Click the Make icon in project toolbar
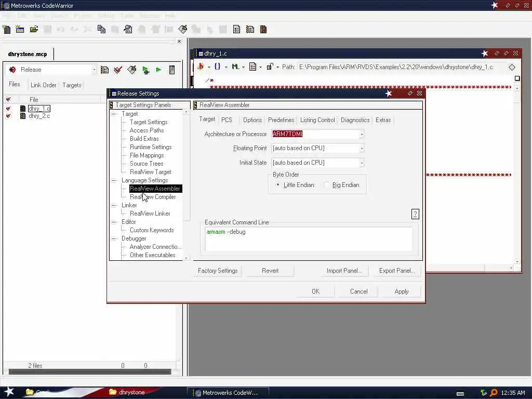532x399 pixels. pyautogui.click(x=131, y=70)
